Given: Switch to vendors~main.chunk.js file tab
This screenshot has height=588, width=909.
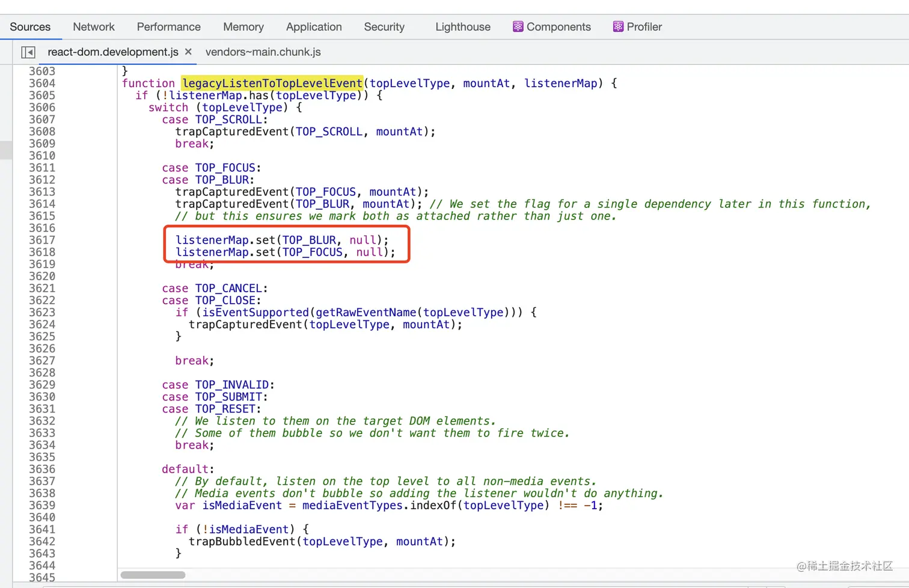Looking at the screenshot, I should pyautogui.click(x=263, y=52).
